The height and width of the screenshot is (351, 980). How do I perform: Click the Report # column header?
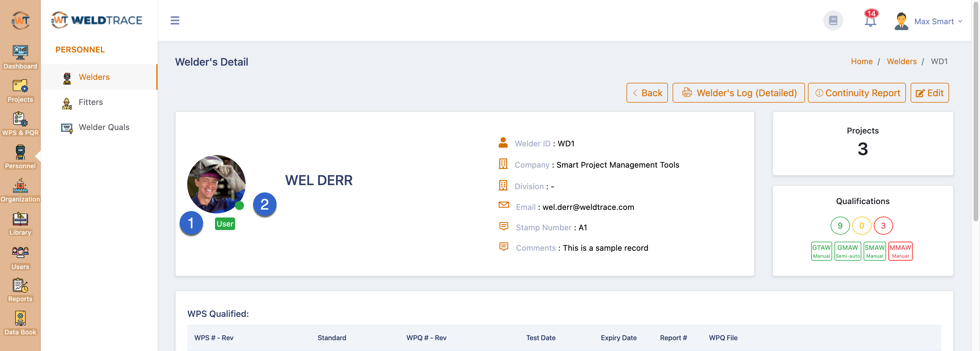[x=673, y=338]
